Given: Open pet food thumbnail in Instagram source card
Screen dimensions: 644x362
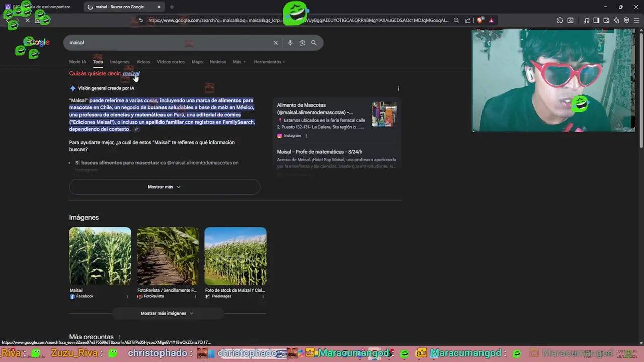Looking at the screenshot, I should click(x=384, y=114).
